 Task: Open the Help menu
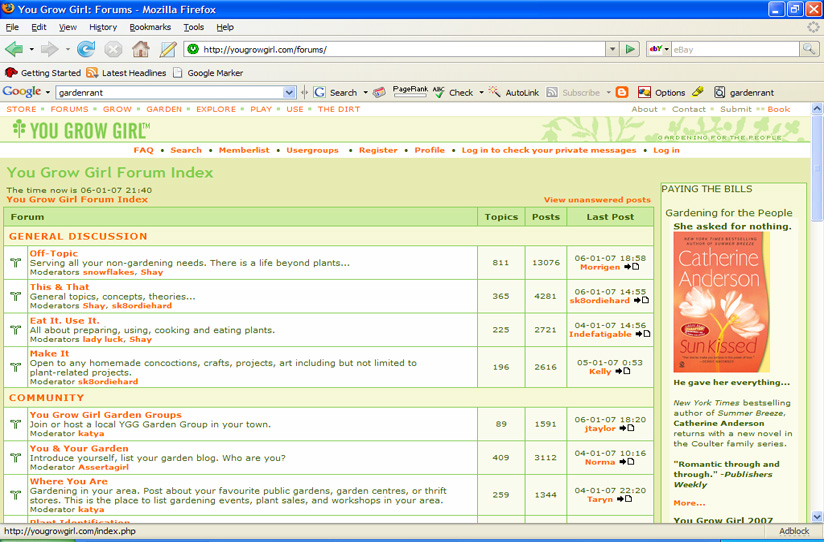[225, 27]
